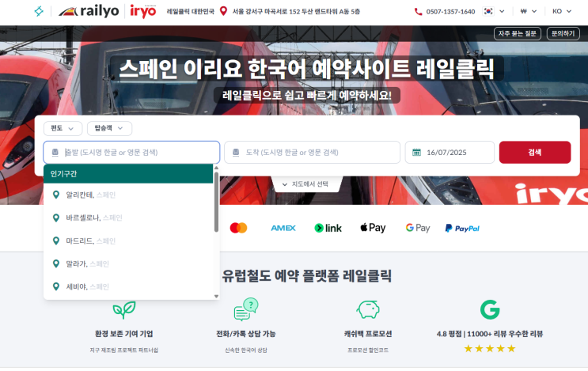Image resolution: width=588 pixels, height=371 pixels.
Task: Click the 유럽철도 예약 플랫폼 레일클릭 heading
Action: click(307, 276)
